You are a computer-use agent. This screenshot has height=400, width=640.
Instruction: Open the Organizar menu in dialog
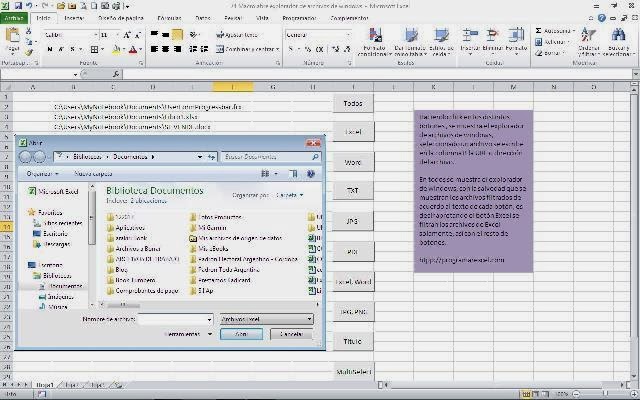point(42,173)
